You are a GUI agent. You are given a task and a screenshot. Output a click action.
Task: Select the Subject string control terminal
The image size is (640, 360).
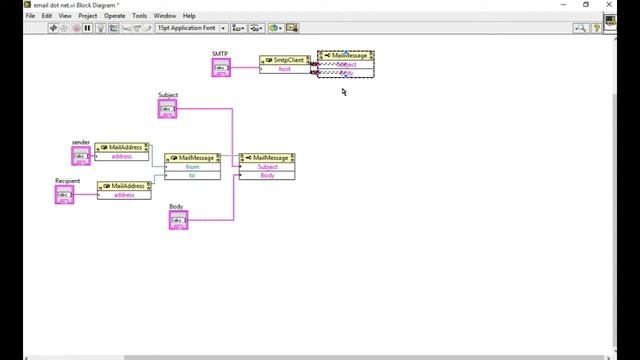click(167, 109)
